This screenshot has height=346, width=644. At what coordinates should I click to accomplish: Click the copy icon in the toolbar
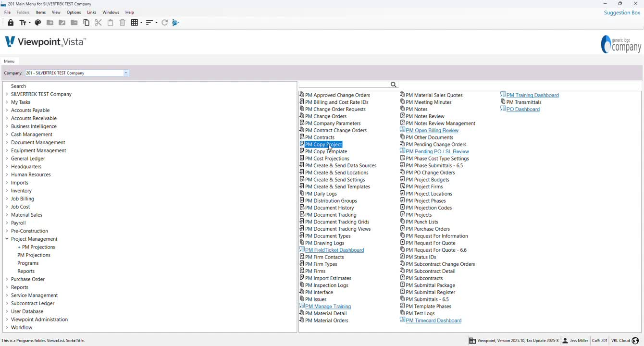[x=87, y=23]
